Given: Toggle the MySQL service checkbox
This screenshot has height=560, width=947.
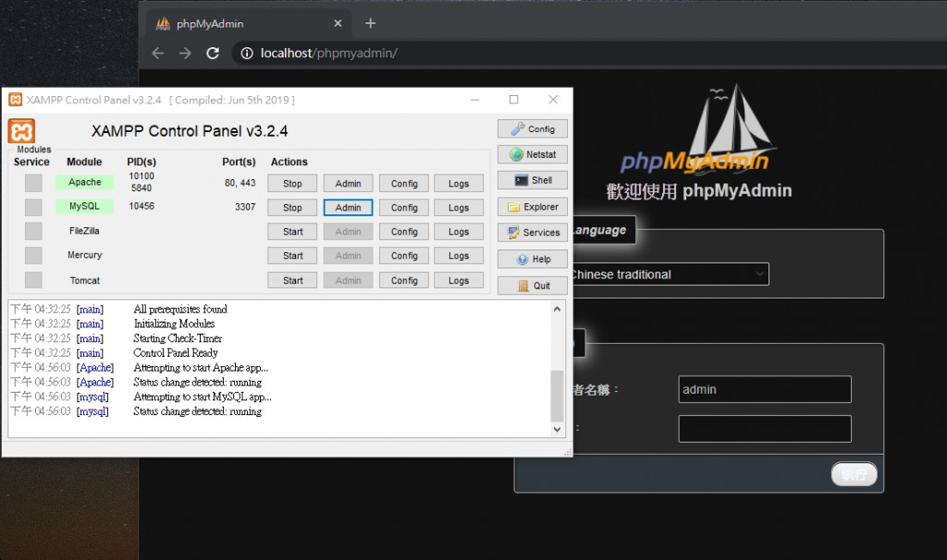Looking at the screenshot, I should [33, 207].
